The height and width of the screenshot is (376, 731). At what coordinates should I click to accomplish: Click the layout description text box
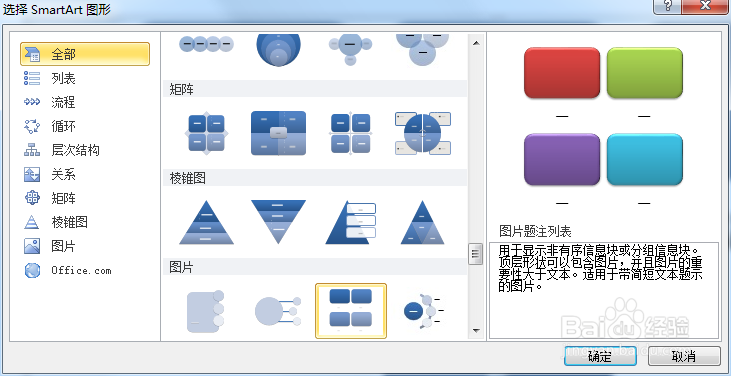coord(604,290)
